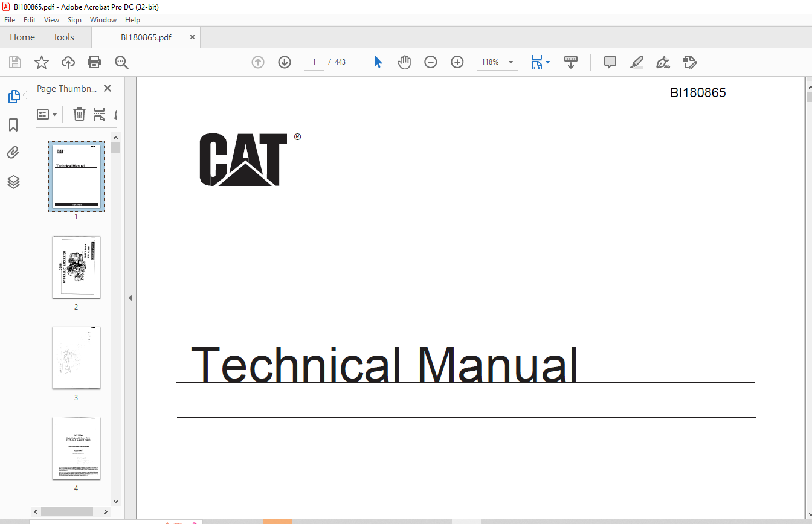Activate the Hand pan tool
The height and width of the screenshot is (524, 812).
pos(404,62)
